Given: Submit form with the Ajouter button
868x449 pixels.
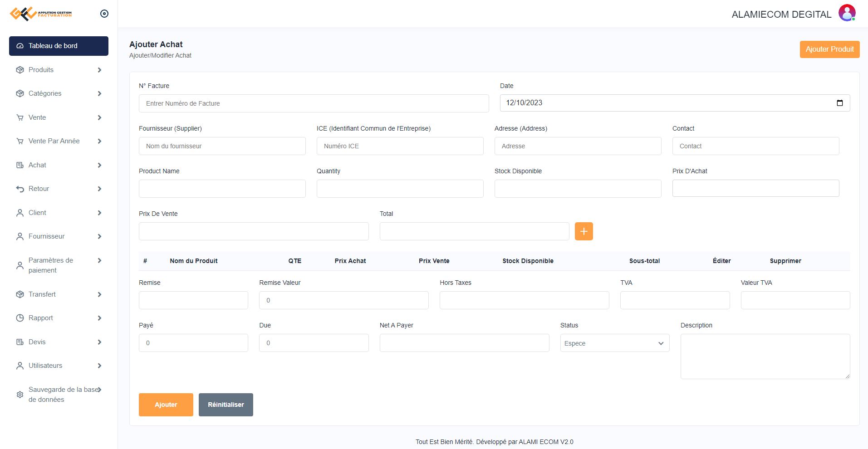Looking at the screenshot, I should 166,405.
